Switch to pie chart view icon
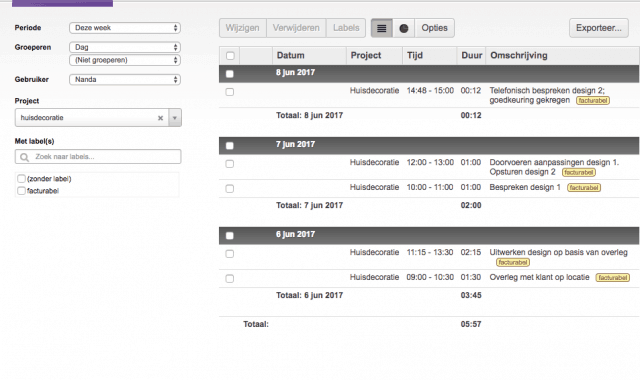Image resolution: width=640 pixels, height=380 pixels. coord(404,28)
